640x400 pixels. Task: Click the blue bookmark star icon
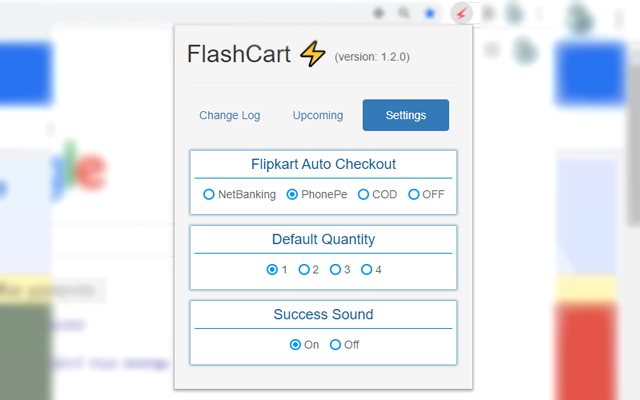coord(430,14)
